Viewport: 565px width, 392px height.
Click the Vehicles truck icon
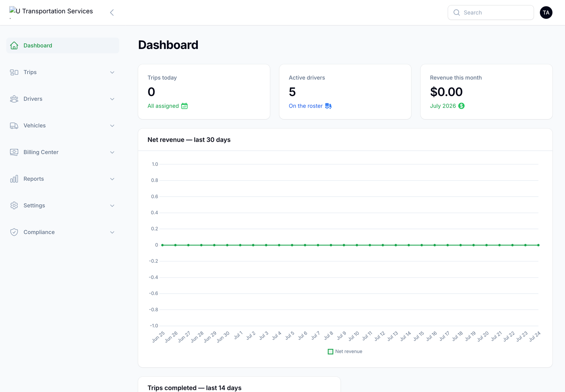click(x=14, y=126)
